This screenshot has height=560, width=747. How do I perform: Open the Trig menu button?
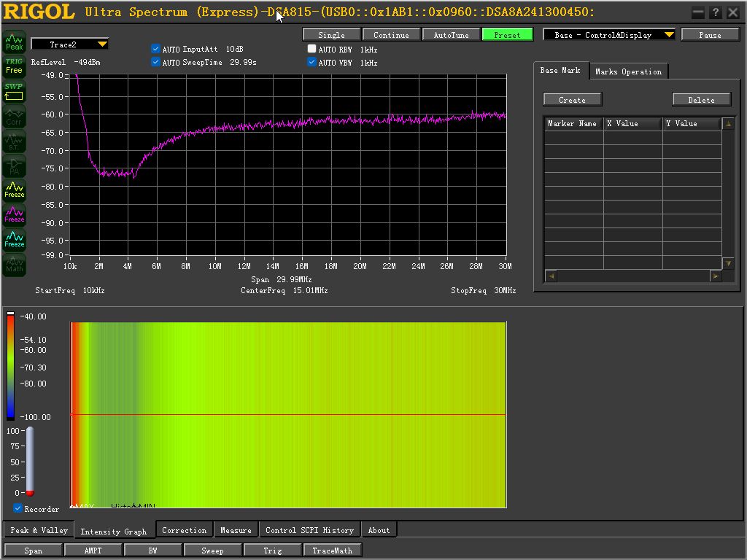(x=273, y=550)
